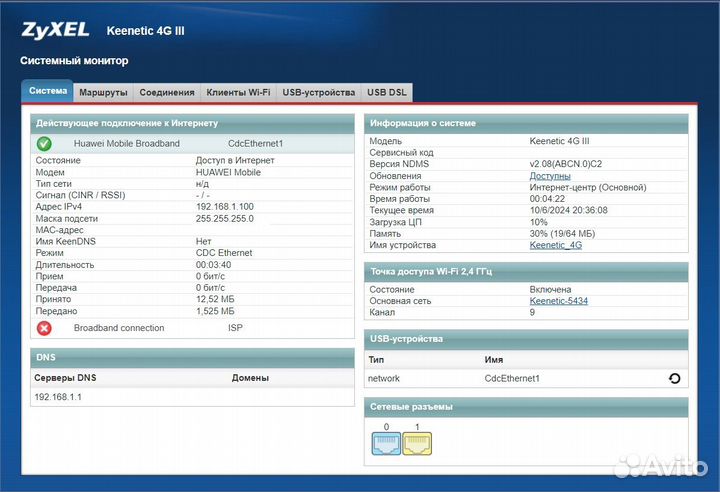Viewport: 720px width, 492px height.
Task: Click the Доступны updates link
Action: click(x=550, y=176)
